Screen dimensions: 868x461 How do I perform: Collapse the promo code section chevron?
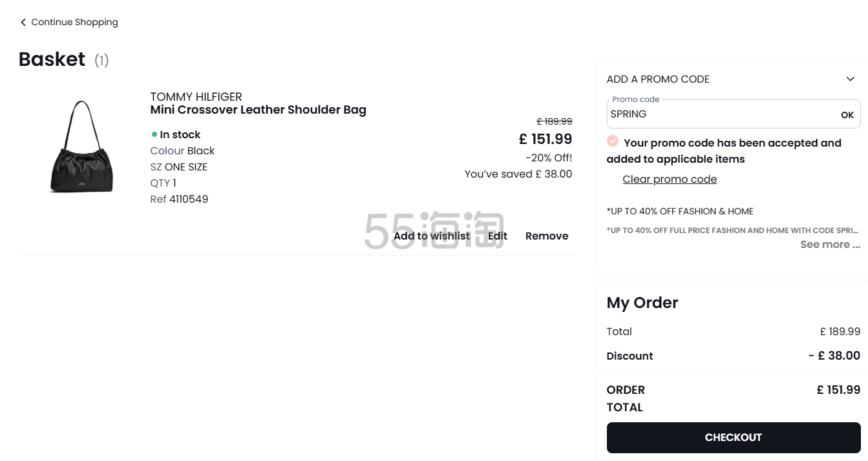click(850, 79)
